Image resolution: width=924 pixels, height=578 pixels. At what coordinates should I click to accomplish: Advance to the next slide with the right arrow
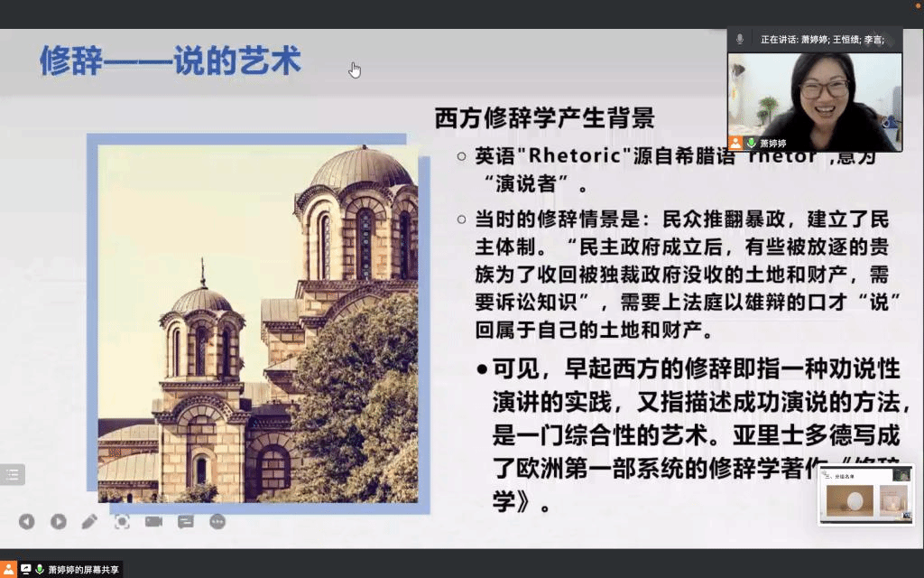pyautogui.click(x=58, y=521)
